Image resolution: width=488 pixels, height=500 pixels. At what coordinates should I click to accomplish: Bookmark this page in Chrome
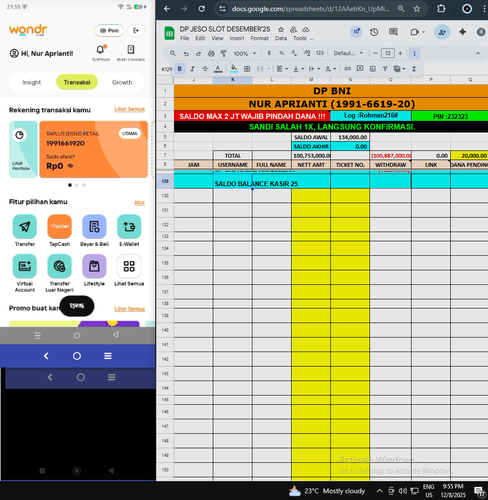(x=417, y=9)
